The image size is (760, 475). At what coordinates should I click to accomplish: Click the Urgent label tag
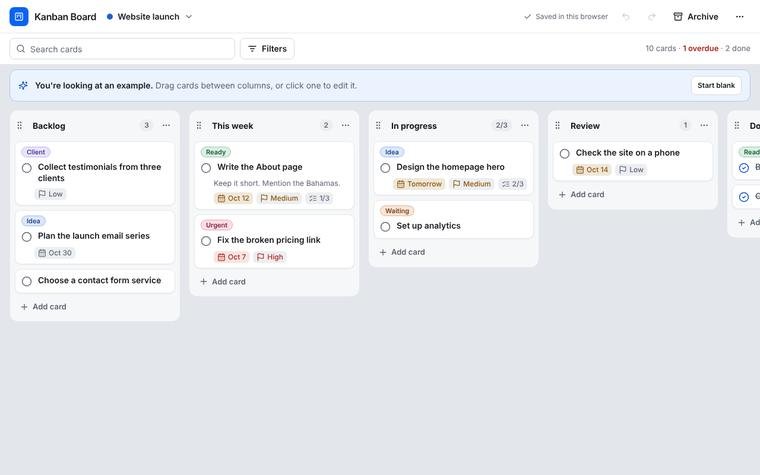(x=217, y=225)
